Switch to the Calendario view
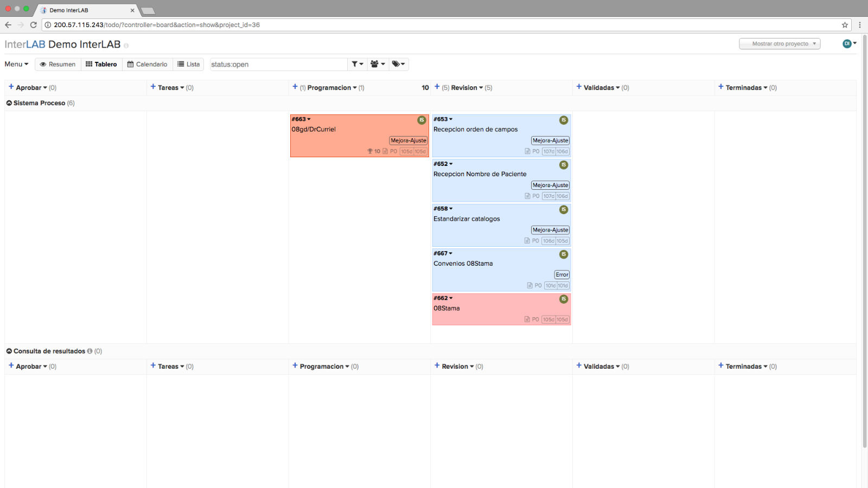This screenshot has width=868, height=488. (x=148, y=64)
